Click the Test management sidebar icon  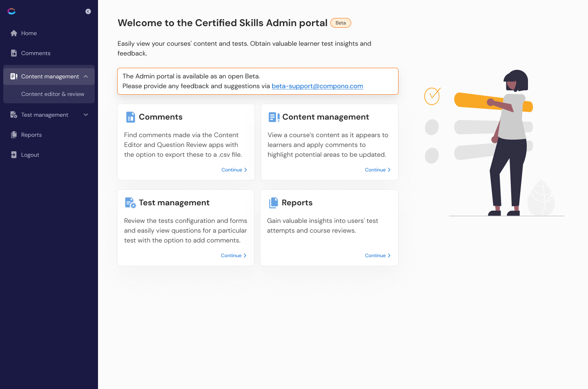(x=14, y=115)
